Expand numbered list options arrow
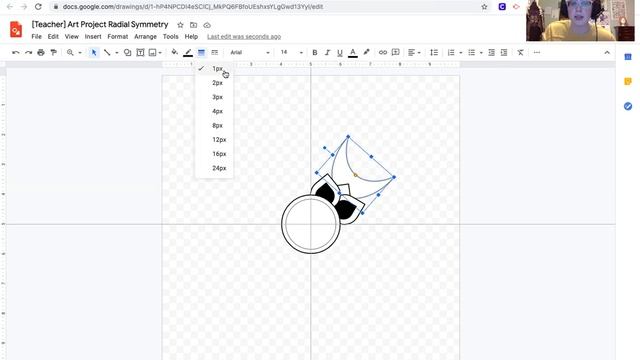Screen dimensions: 640x360 point(461,53)
